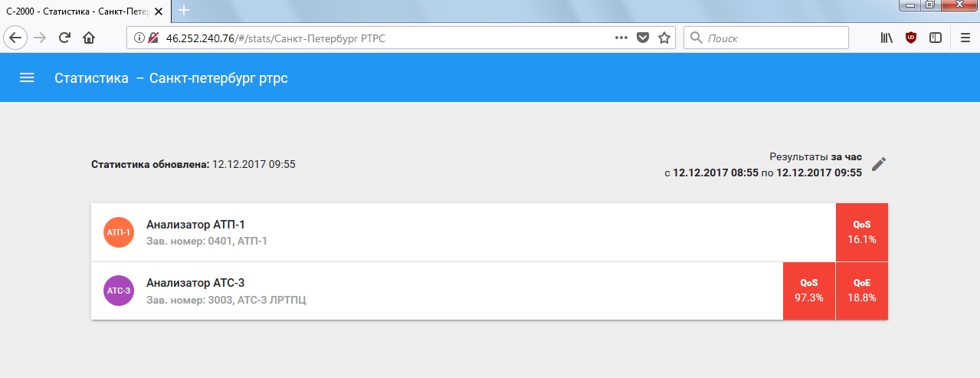Viewport: 980px width, 378px height.
Task: Bookmark this page with the star icon
Action: tap(664, 38)
